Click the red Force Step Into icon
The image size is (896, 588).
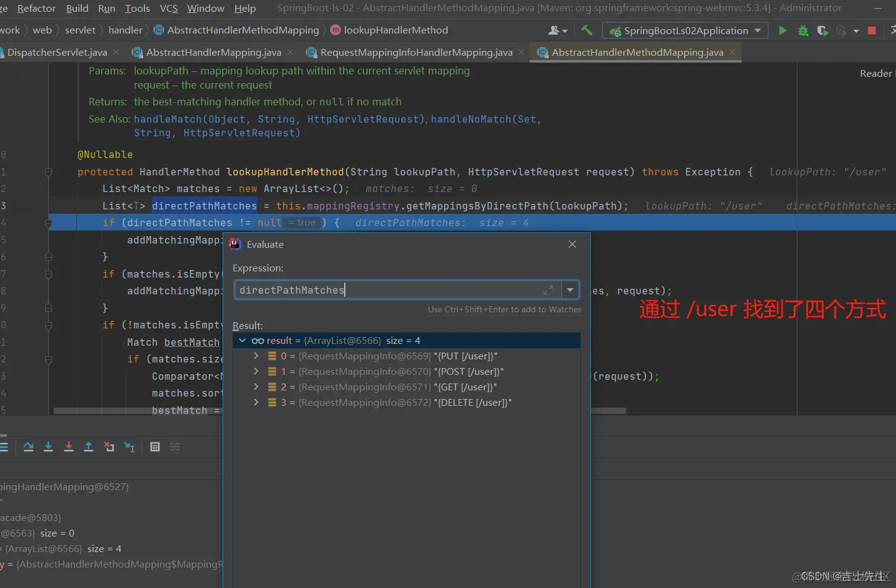[69, 447]
